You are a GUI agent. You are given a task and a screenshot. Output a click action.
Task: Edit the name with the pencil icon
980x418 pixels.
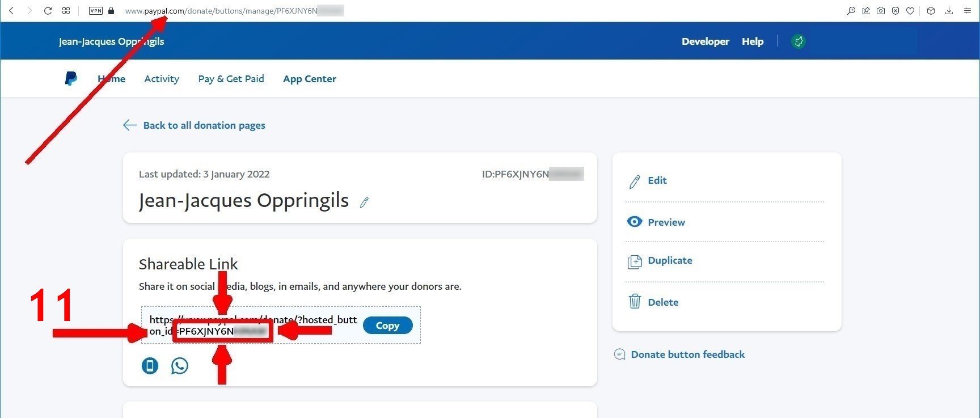[364, 202]
